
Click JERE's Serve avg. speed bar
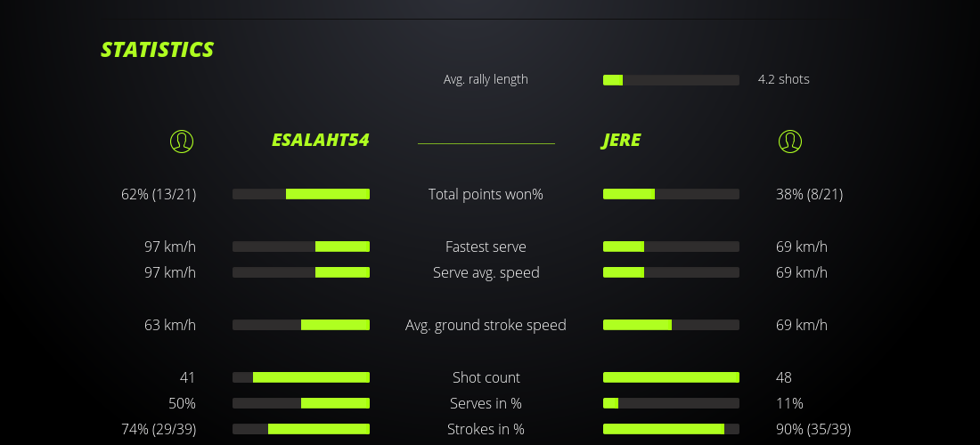671,272
